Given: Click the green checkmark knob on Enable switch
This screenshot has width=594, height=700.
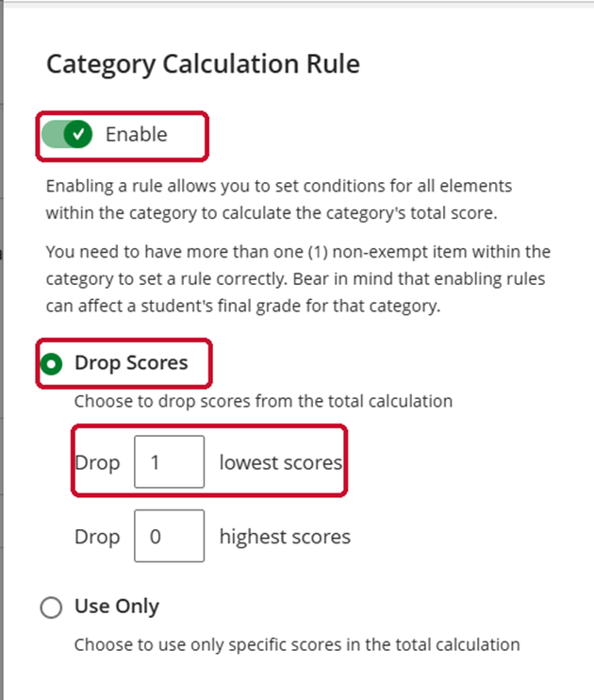Looking at the screenshot, I should click(x=78, y=134).
